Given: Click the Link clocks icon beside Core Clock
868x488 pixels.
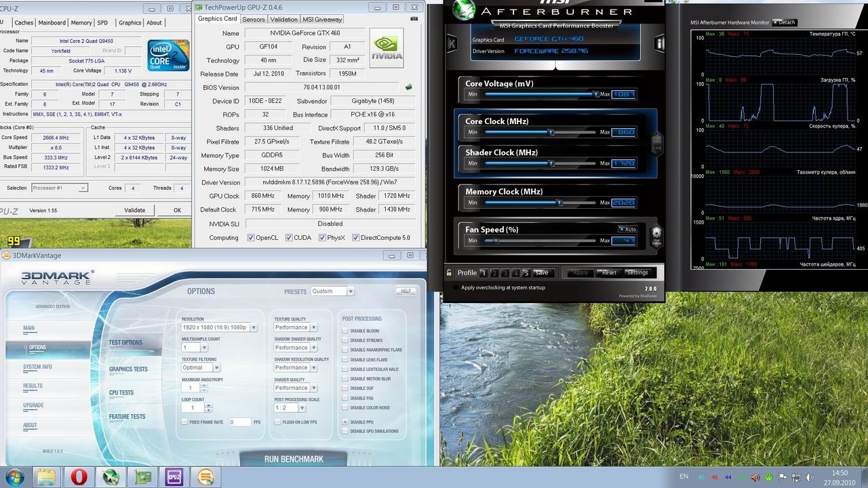Looking at the screenshot, I should [x=655, y=144].
